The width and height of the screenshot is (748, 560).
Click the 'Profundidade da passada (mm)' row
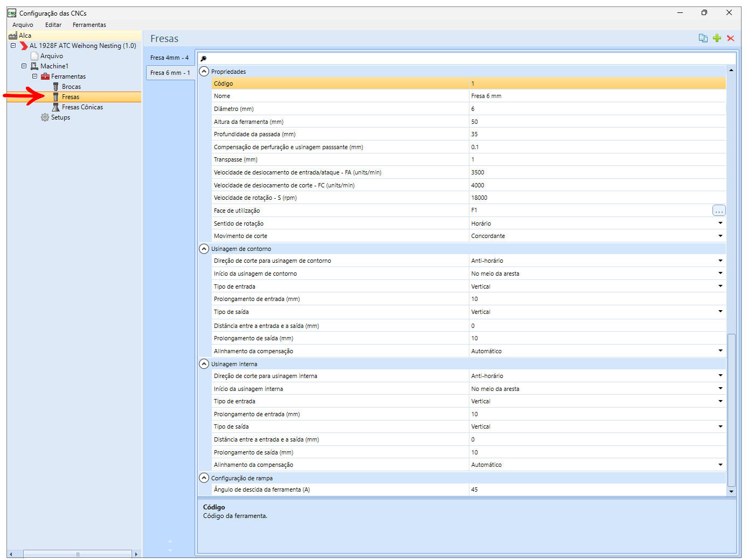point(469,134)
